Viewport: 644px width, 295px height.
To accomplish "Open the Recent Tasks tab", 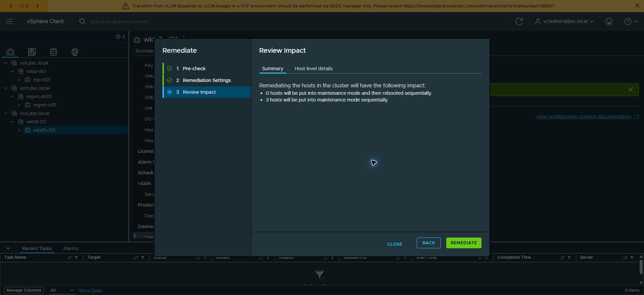I will coord(37,249).
